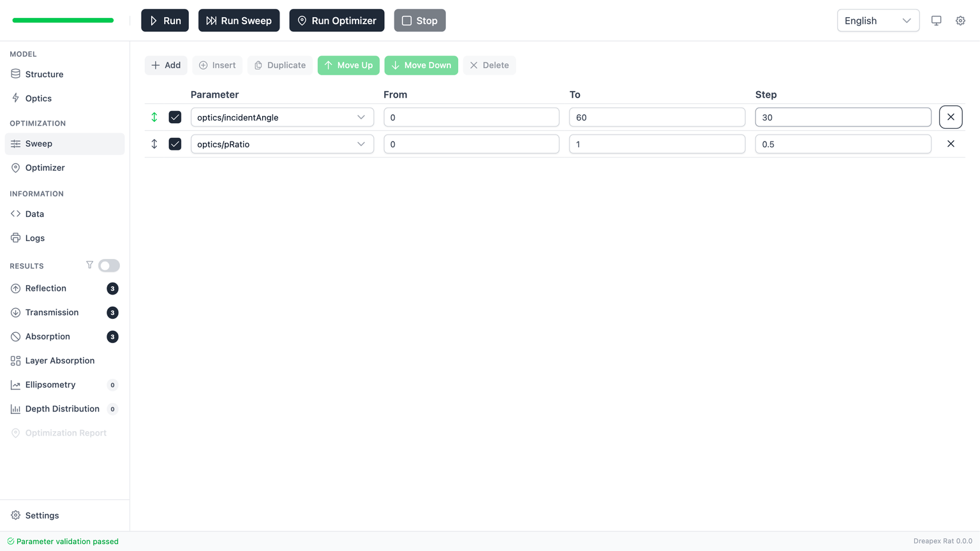Toggle the Results filter switch

click(109, 266)
